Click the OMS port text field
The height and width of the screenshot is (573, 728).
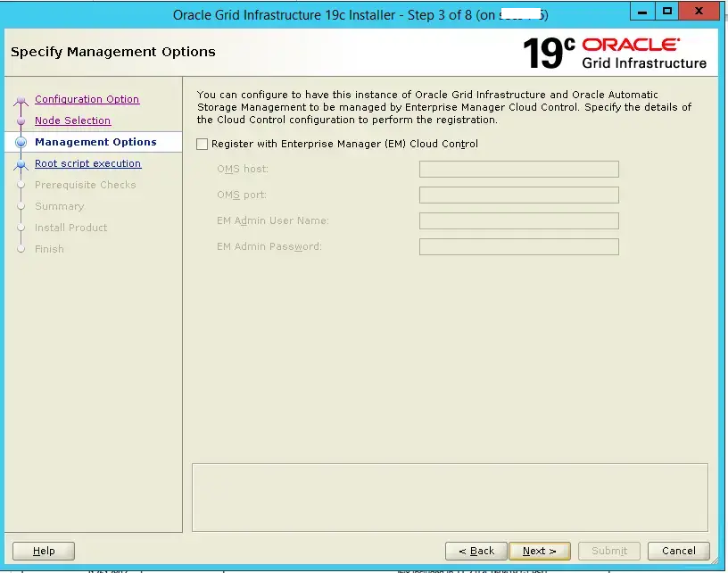click(518, 195)
